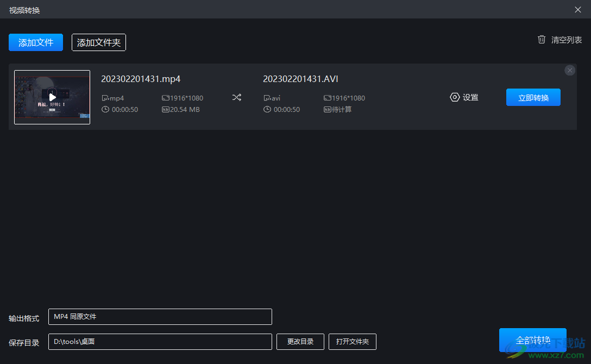This screenshot has height=364, width=591.
Task: Click the 添加文件夹 button
Action: coord(99,42)
